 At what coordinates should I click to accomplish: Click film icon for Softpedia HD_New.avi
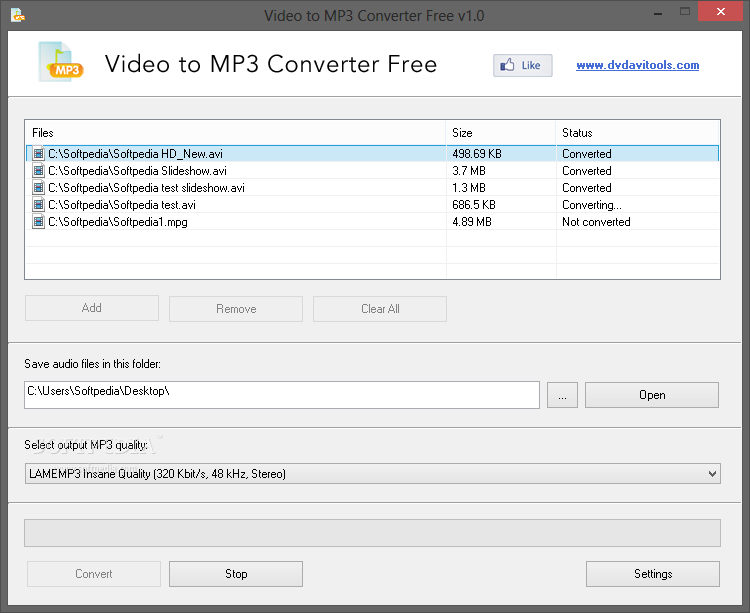38,153
